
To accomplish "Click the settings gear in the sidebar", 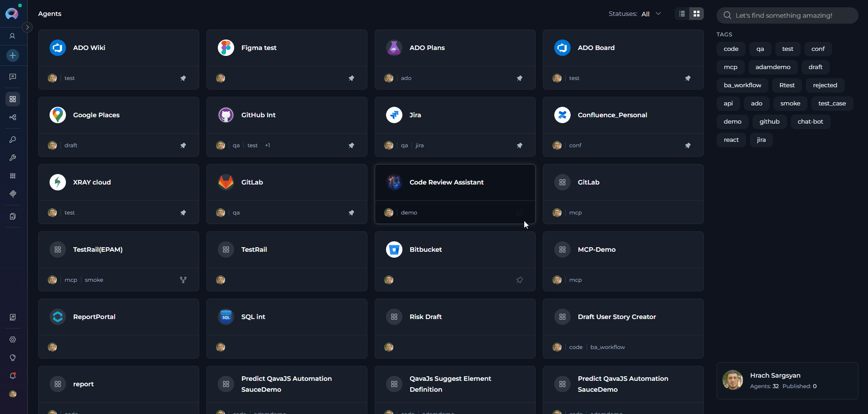I will click(x=13, y=339).
